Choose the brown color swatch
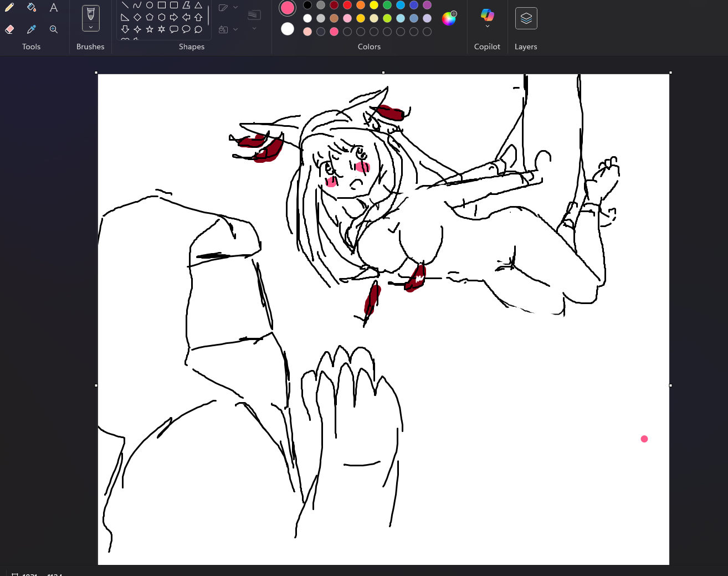Viewport: 728px width, 576px height. (334, 18)
